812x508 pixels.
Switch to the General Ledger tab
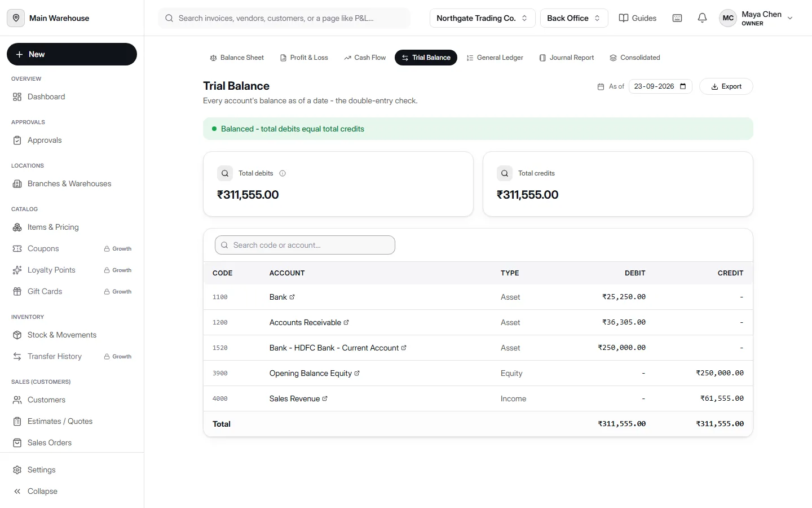[x=495, y=58]
